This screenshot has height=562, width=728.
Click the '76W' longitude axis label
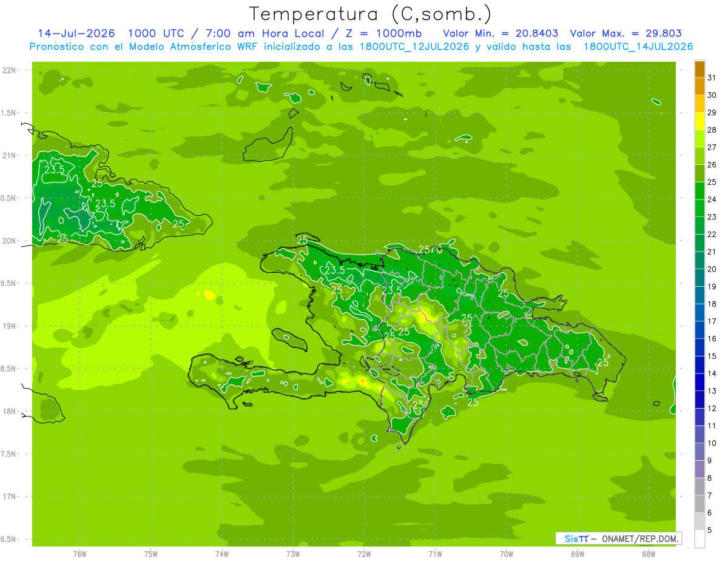79,554
